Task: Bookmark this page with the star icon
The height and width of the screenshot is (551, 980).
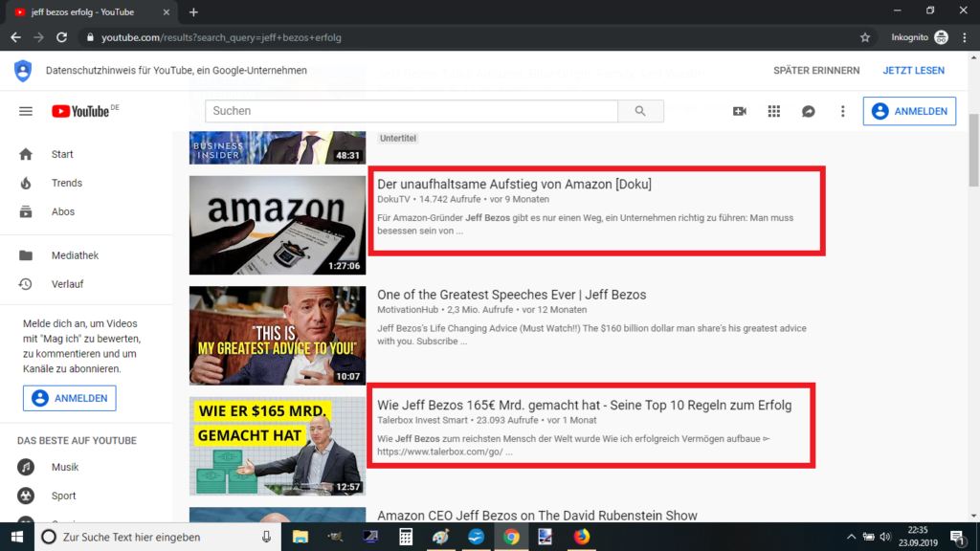Action: [x=865, y=37]
